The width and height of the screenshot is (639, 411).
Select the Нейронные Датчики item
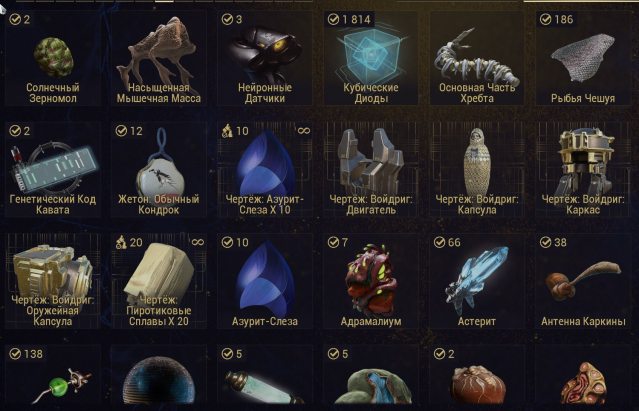tap(265, 58)
